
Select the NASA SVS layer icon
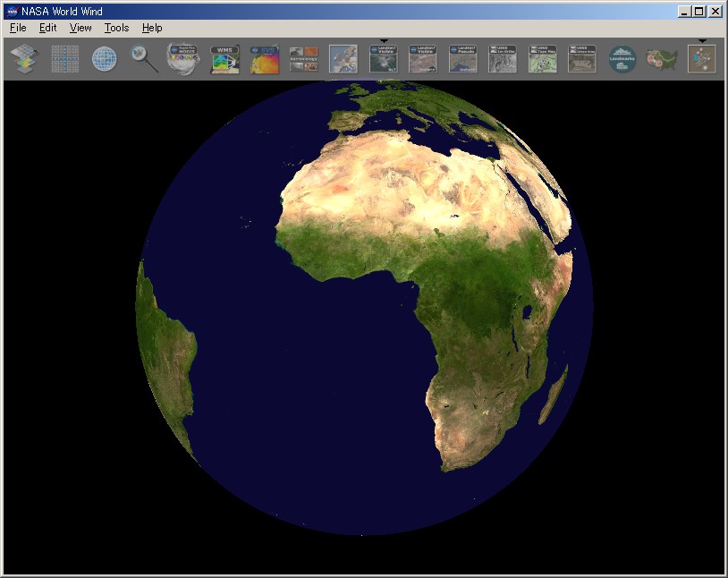264,58
